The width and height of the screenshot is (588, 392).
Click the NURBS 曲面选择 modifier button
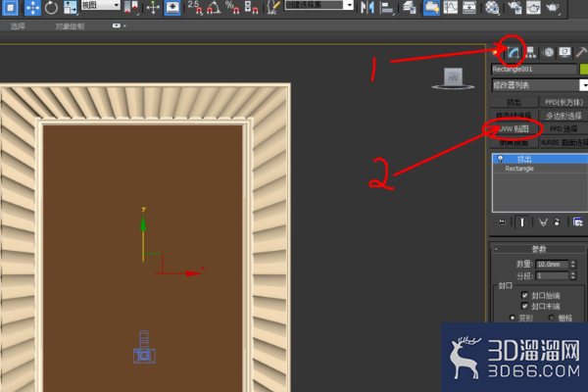click(x=563, y=142)
